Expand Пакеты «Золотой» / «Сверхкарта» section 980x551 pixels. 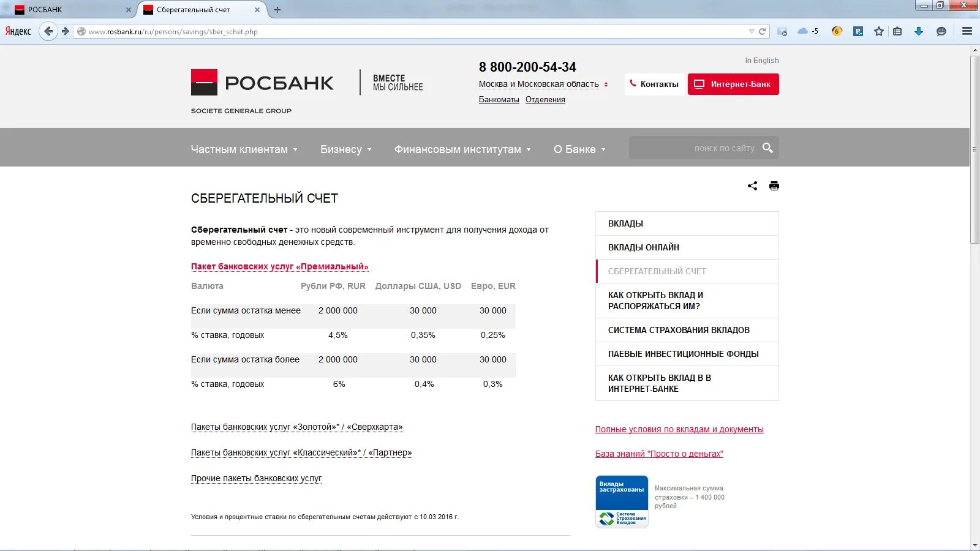pos(297,427)
